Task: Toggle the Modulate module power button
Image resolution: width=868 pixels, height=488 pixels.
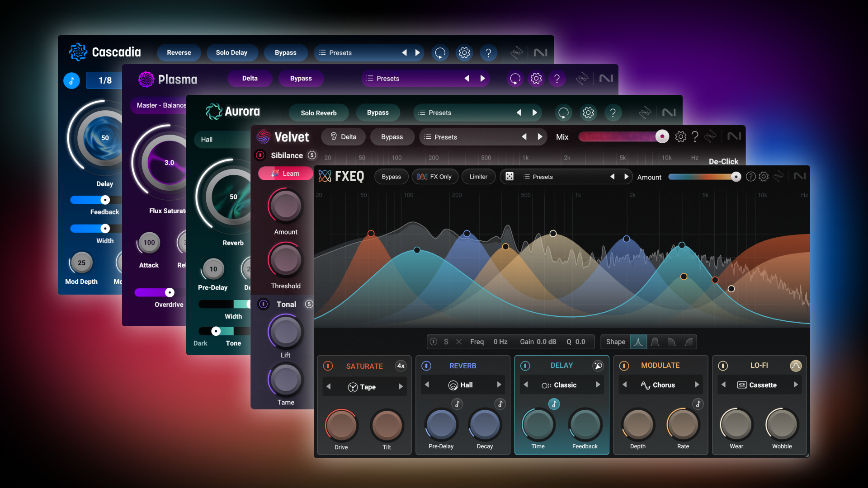Action: point(624,366)
